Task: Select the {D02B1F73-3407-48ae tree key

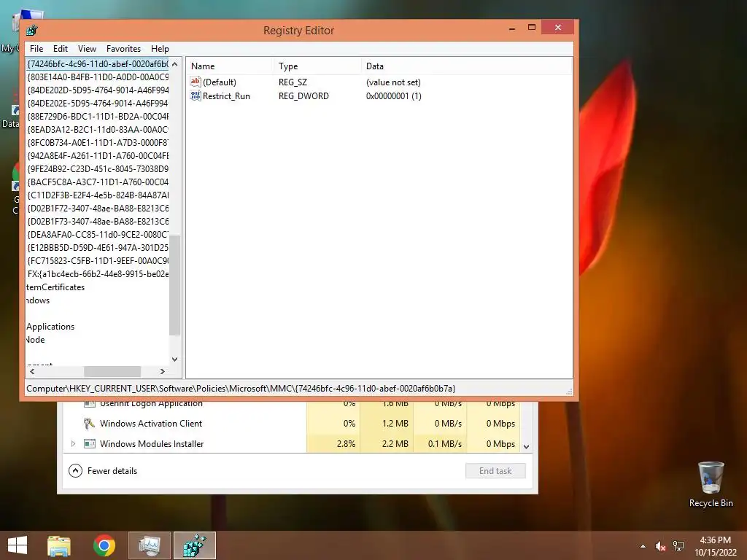Action: pos(98,222)
